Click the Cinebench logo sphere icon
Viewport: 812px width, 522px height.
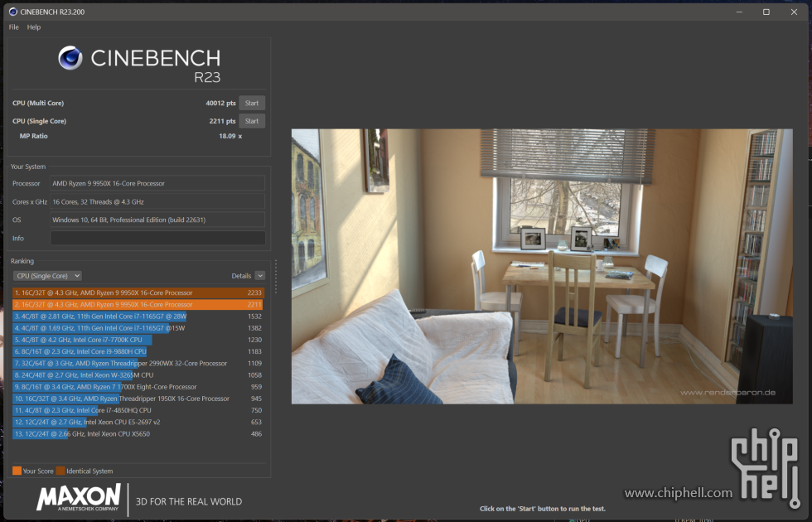coord(70,58)
